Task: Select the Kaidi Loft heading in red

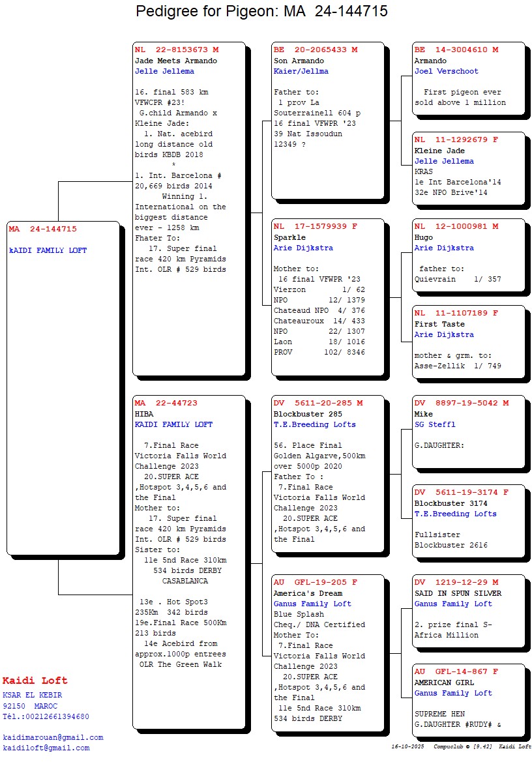Action: tap(35, 681)
